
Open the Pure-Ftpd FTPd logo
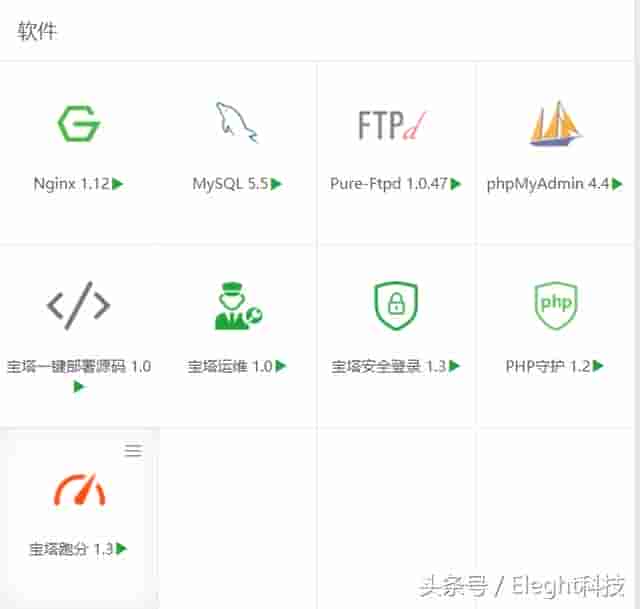click(392, 125)
